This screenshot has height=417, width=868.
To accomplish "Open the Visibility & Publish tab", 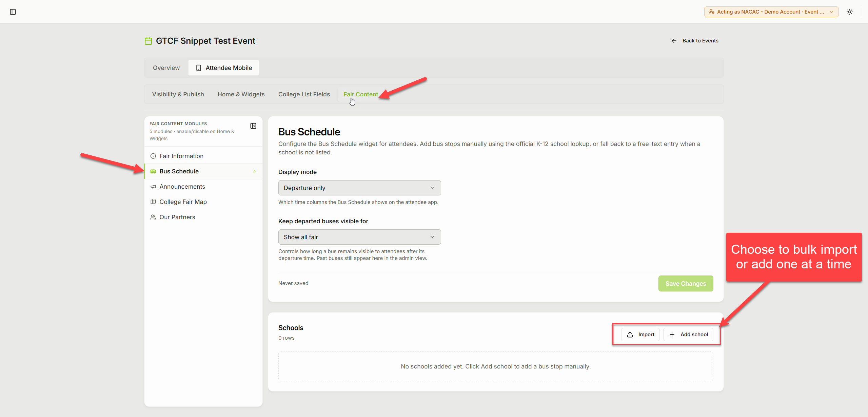I will pos(178,94).
